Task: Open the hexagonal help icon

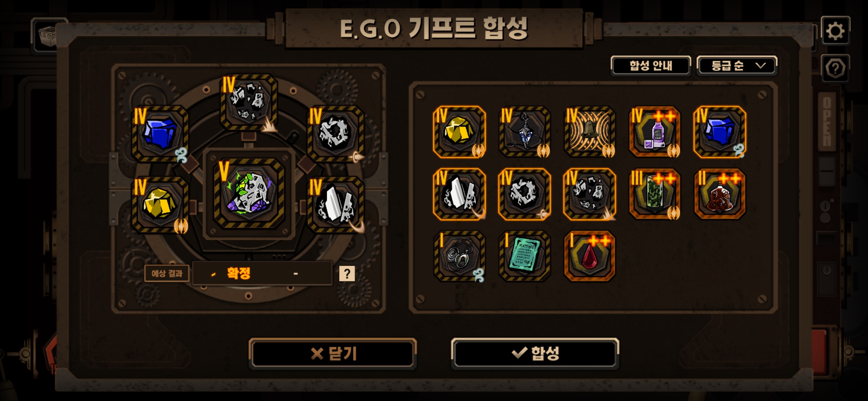Action: click(835, 68)
